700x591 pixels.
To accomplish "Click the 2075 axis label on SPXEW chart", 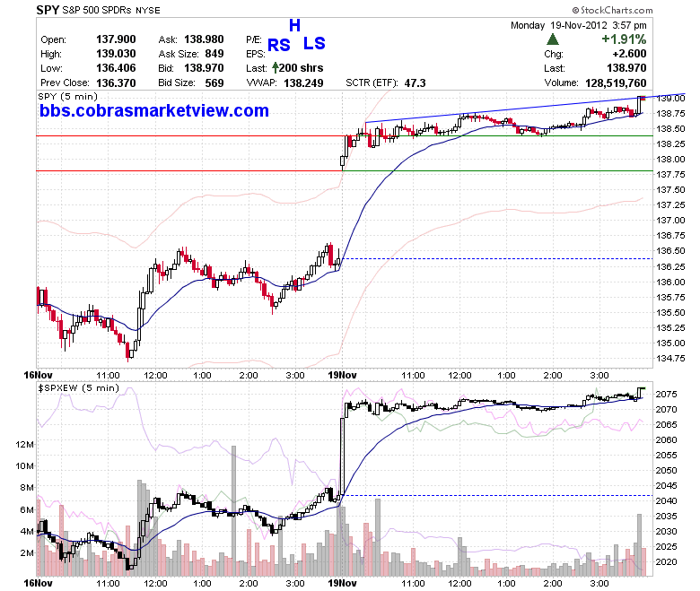I will pyautogui.click(x=667, y=395).
